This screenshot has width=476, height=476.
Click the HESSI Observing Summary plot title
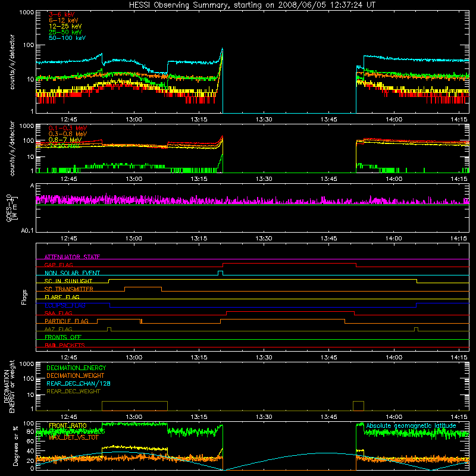pos(252,5)
